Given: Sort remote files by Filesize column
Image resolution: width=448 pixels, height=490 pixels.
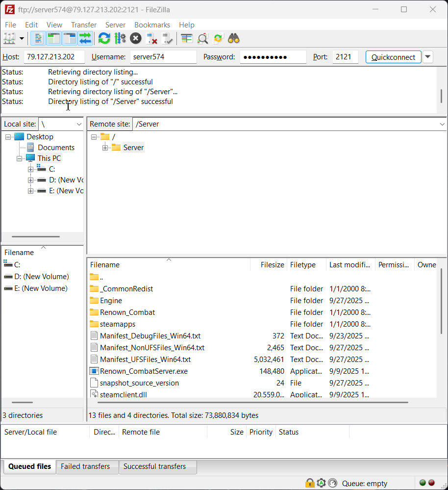Looking at the screenshot, I should click(x=272, y=265).
